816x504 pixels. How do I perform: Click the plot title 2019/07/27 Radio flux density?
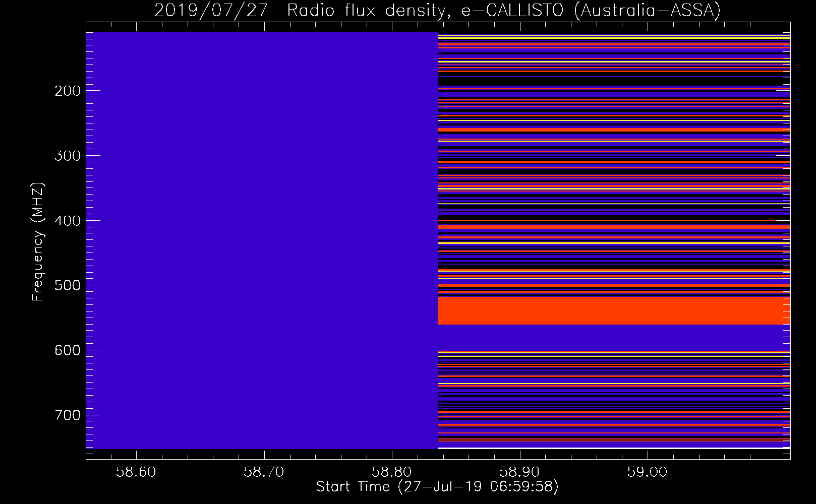click(x=437, y=10)
